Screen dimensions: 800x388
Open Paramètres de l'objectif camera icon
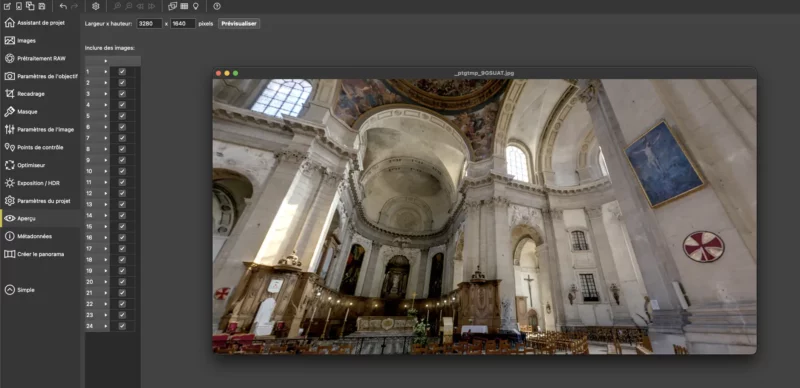[x=9, y=76]
